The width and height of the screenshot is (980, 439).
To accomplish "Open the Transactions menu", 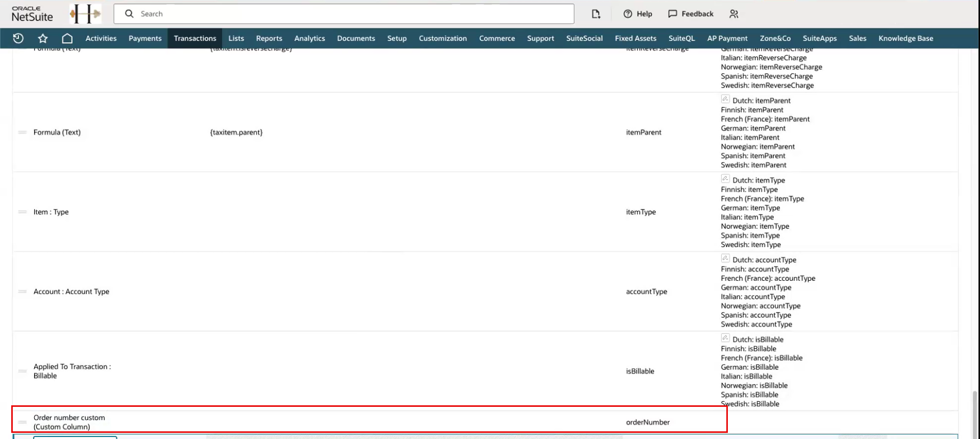I will [195, 38].
